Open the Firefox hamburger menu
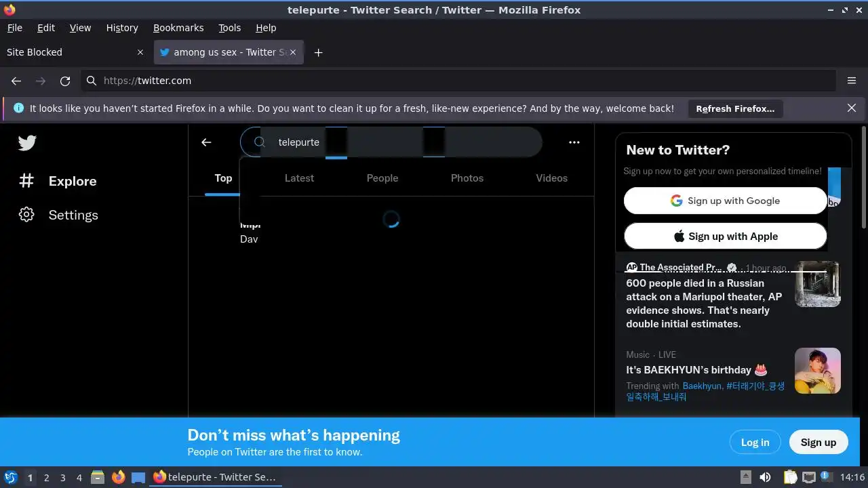This screenshot has width=868, height=488. [x=852, y=81]
